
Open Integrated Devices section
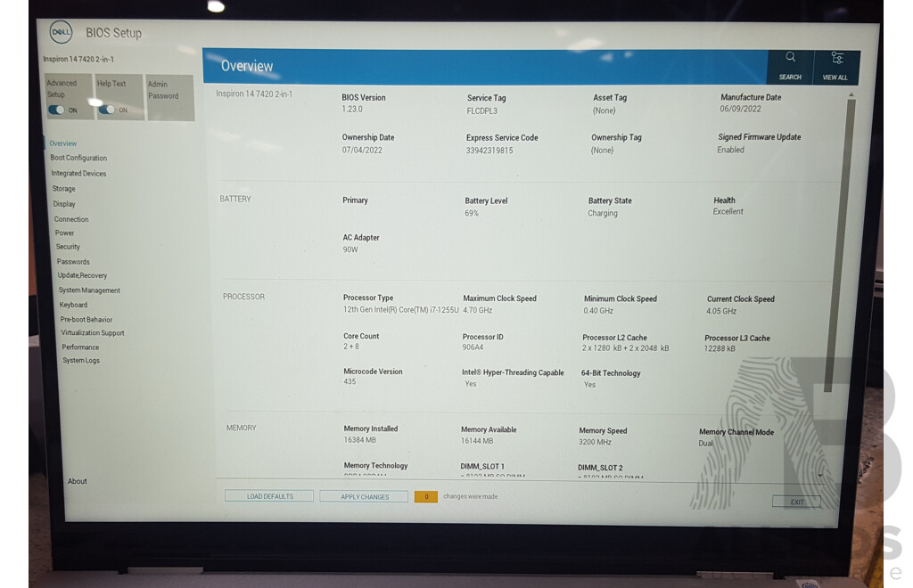coord(78,174)
